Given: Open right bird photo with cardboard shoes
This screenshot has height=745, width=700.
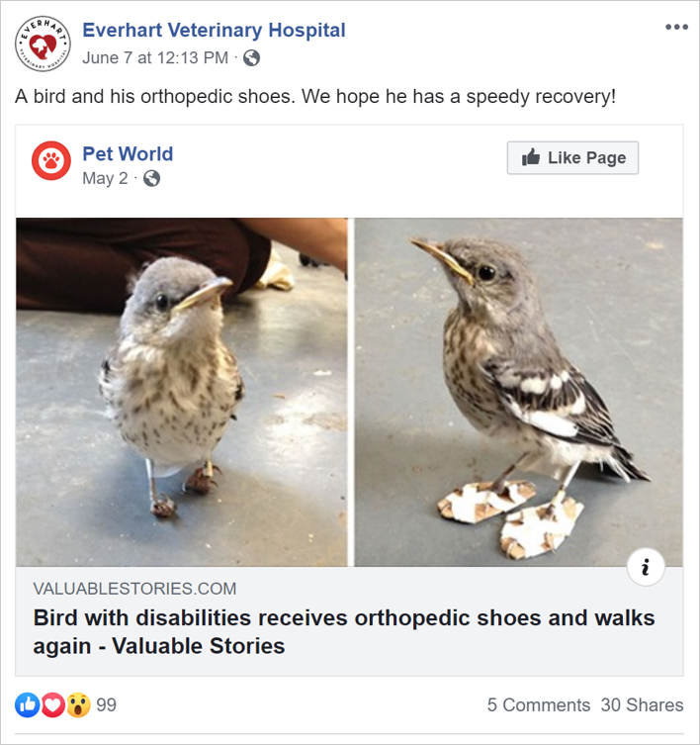Looking at the screenshot, I should [518, 392].
